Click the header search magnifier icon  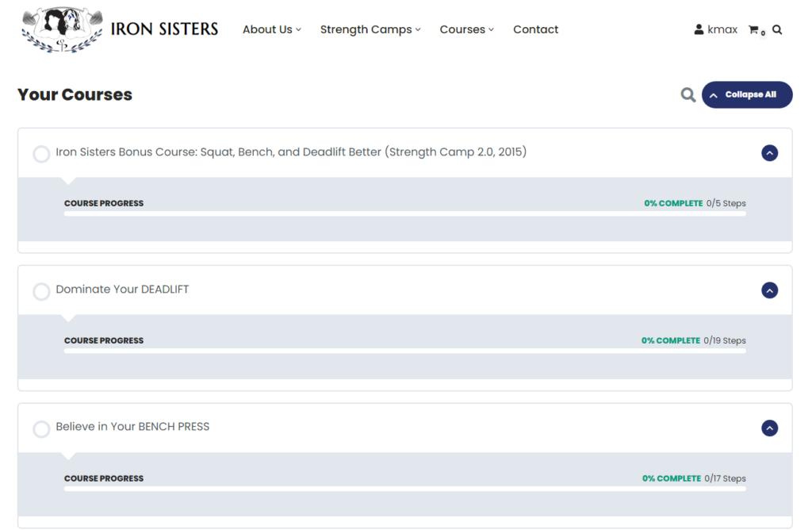point(777,29)
